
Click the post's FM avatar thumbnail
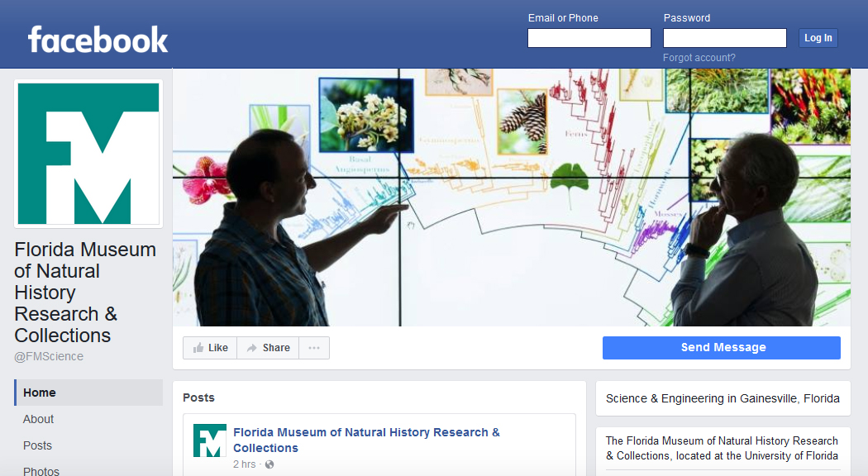pos(209,440)
